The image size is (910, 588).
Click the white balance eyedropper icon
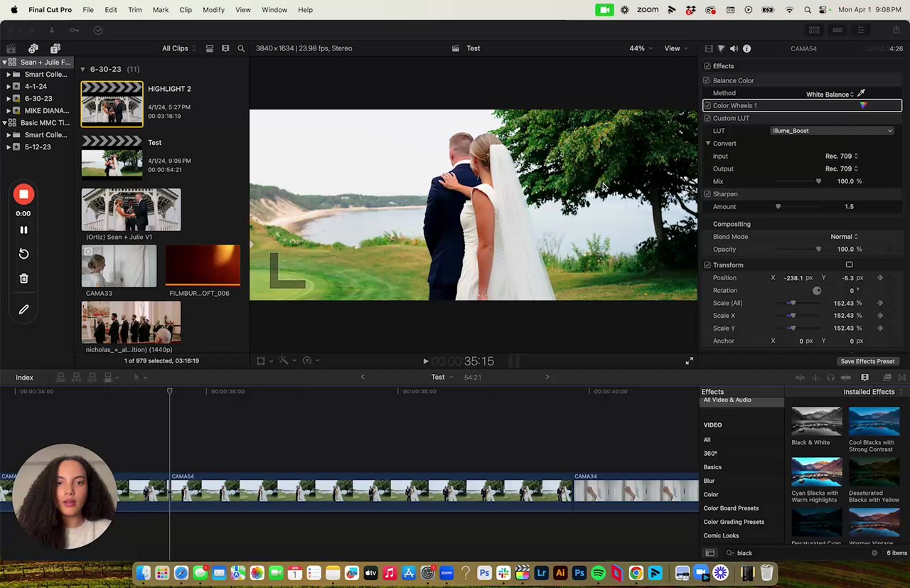click(861, 93)
